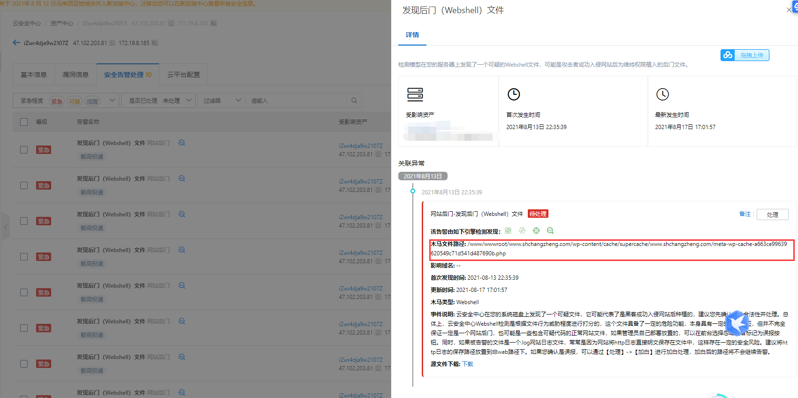Click the investigate magnifier in the third alert row
The image size is (798, 398).
182,214
